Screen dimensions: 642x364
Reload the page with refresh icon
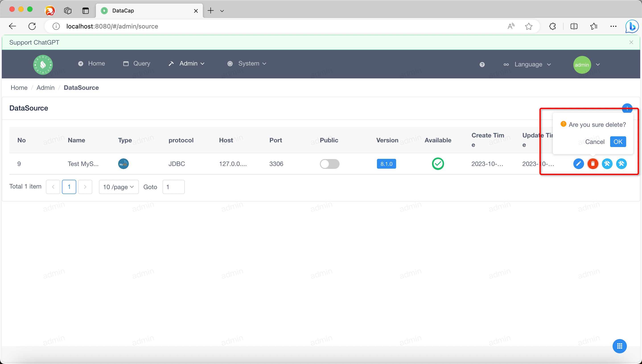(32, 26)
